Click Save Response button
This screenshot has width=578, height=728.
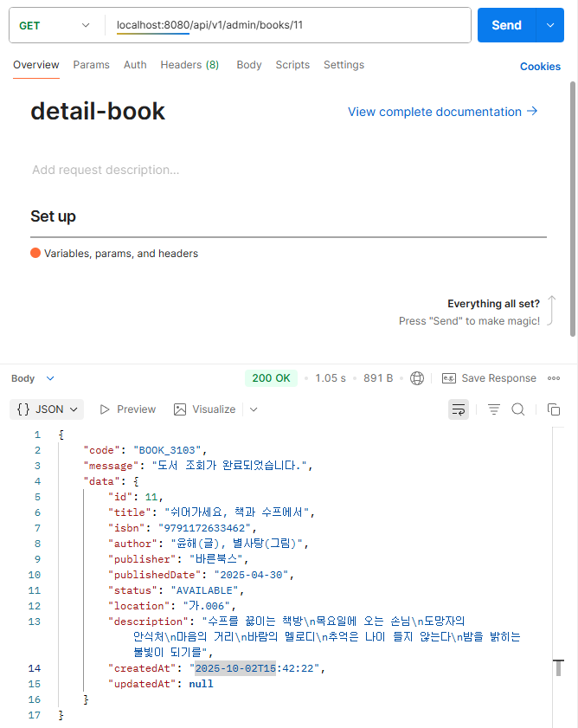click(x=490, y=378)
